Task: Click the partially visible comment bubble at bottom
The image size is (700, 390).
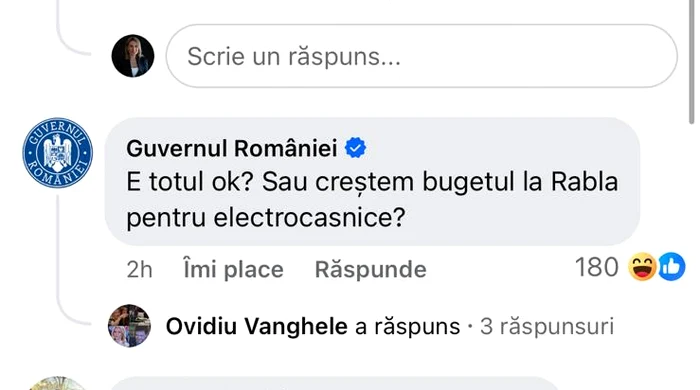Action: 334,383
